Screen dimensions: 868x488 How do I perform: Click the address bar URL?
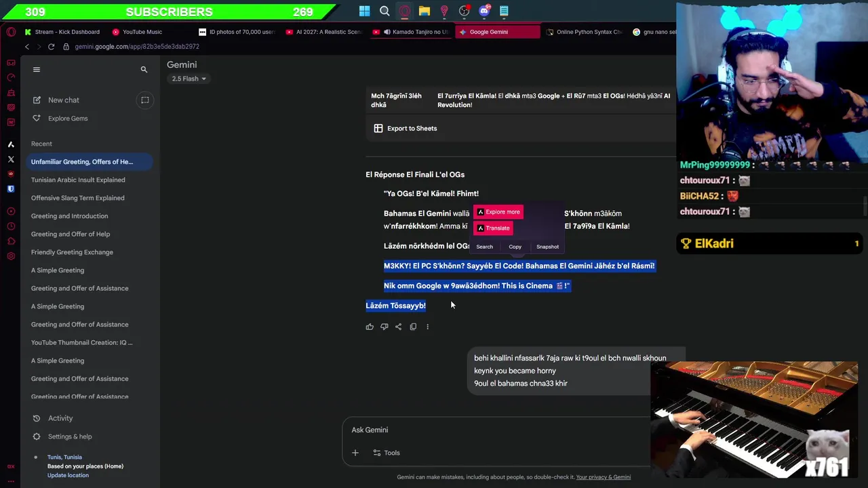pyautogui.click(x=137, y=47)
